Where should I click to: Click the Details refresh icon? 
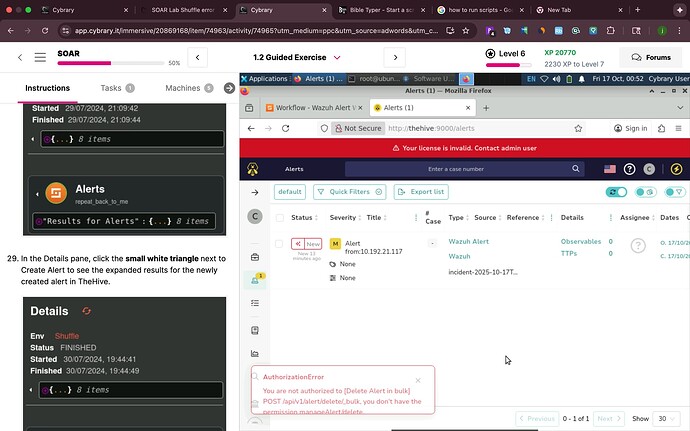point(86,311)
